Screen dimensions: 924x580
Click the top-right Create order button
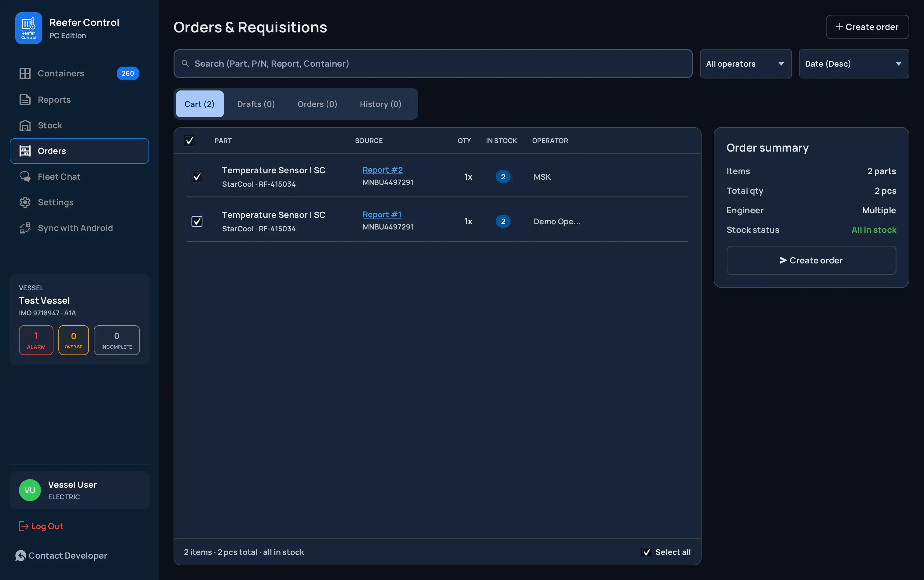(867, 27)
